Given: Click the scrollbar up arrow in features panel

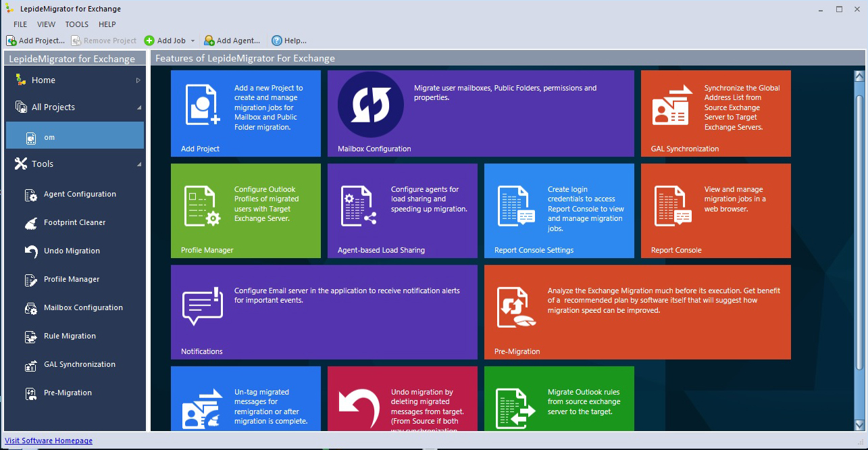Looking at the screenshot, I should (859, 76).
